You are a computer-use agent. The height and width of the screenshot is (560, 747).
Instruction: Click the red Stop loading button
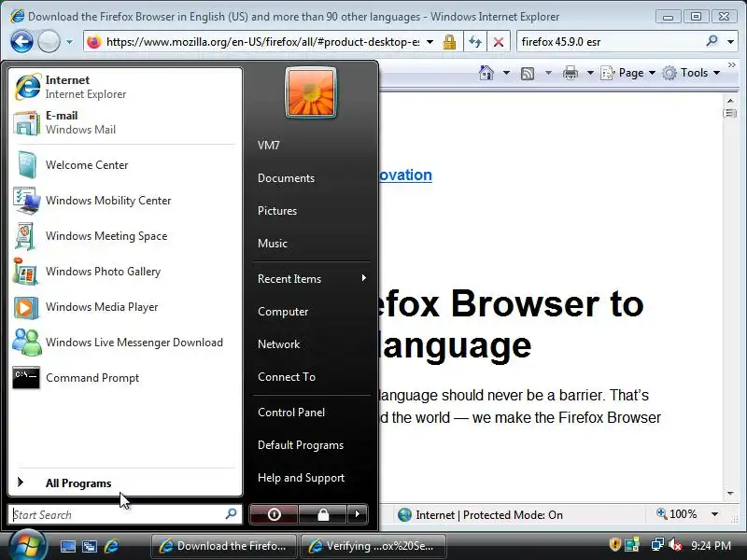click(x=499, y=42)
